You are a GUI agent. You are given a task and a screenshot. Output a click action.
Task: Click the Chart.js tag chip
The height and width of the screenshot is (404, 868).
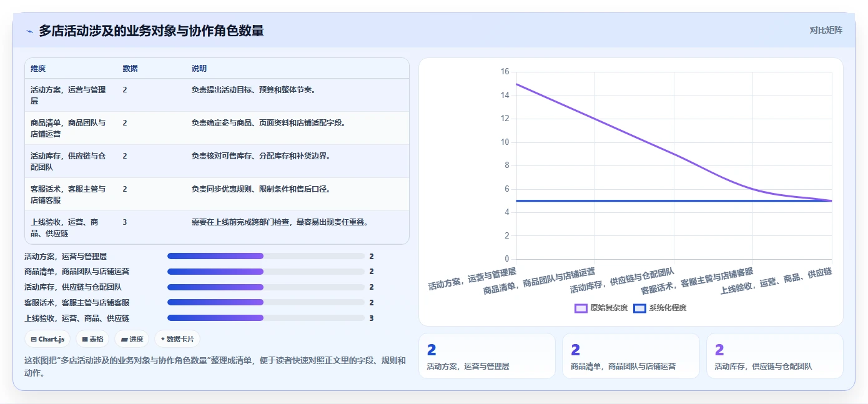click(47, 339)
